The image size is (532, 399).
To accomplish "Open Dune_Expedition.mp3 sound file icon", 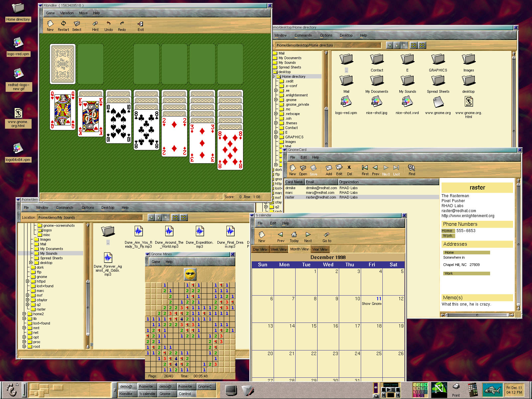I will (x=199, y=231).
